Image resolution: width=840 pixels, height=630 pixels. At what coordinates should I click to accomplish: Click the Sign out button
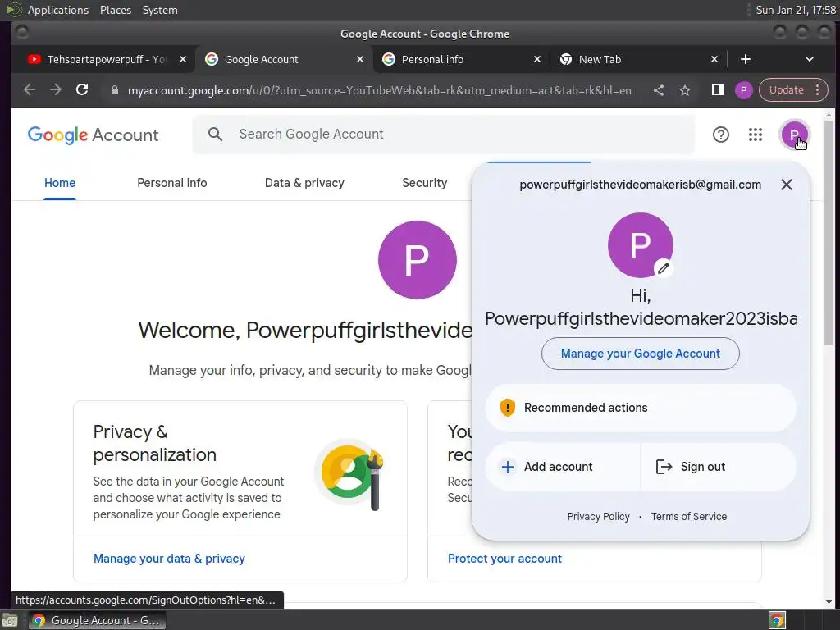(x=719, y=467)
